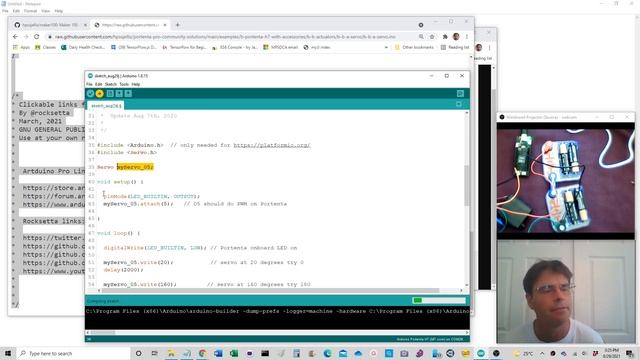Open the Notepad View menu
This screenshot has height=360, width=640.
pyautogui.click(x=45, y=11)
